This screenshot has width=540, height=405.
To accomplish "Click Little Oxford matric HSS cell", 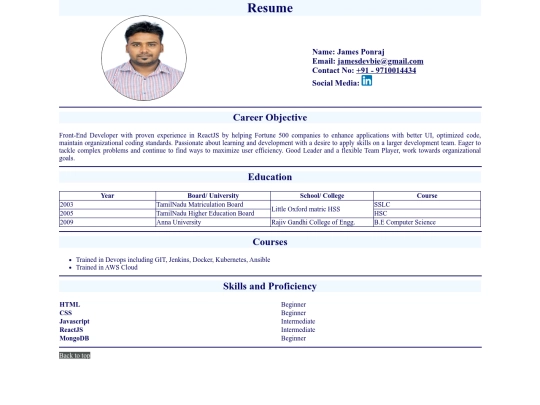I will click(x=322, y=209).
